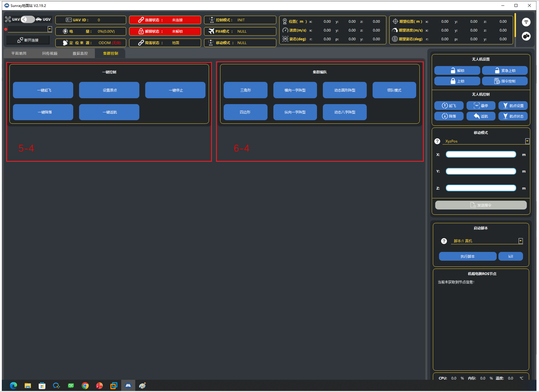Viewport: 539px width, 392px height.
Task: Open 航点状态 waypoint status
Action: (x=513, y=116)
